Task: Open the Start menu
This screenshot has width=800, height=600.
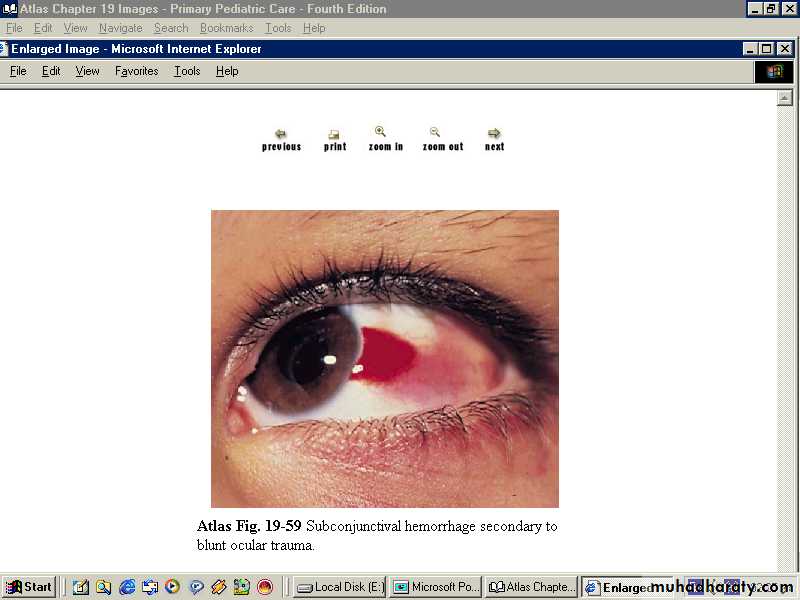Action: click(x=29, y=587)
